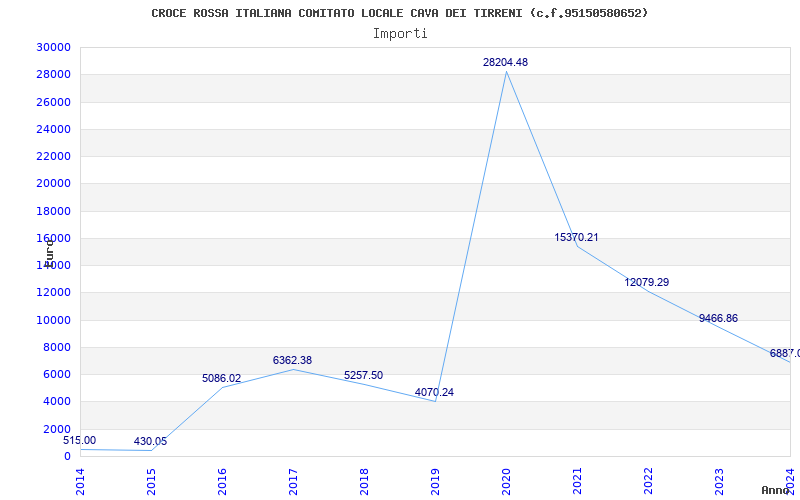This screenshot has height=500, width=800.
Task: Click the 30000 y-axis tick label
Action: (x=53, y=47)
